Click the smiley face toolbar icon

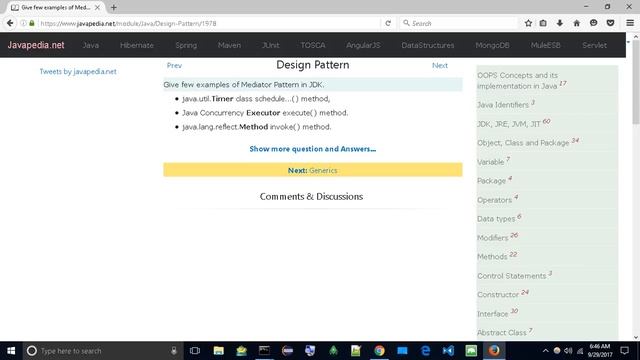coord(593,23)
